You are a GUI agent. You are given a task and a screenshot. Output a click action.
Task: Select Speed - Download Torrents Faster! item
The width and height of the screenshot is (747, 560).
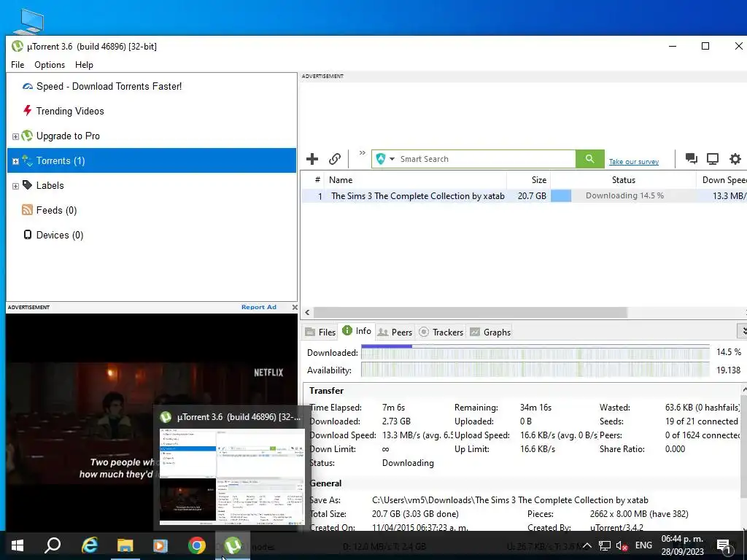[x=109, y=86]
